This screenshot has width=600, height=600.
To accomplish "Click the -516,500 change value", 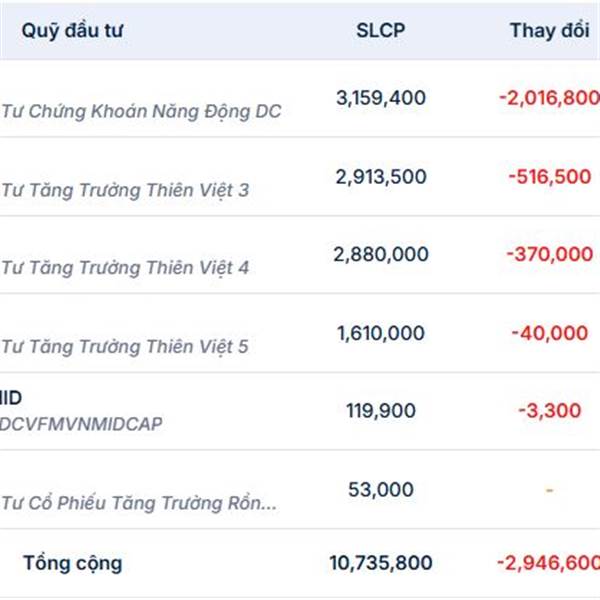I will 549,176.
